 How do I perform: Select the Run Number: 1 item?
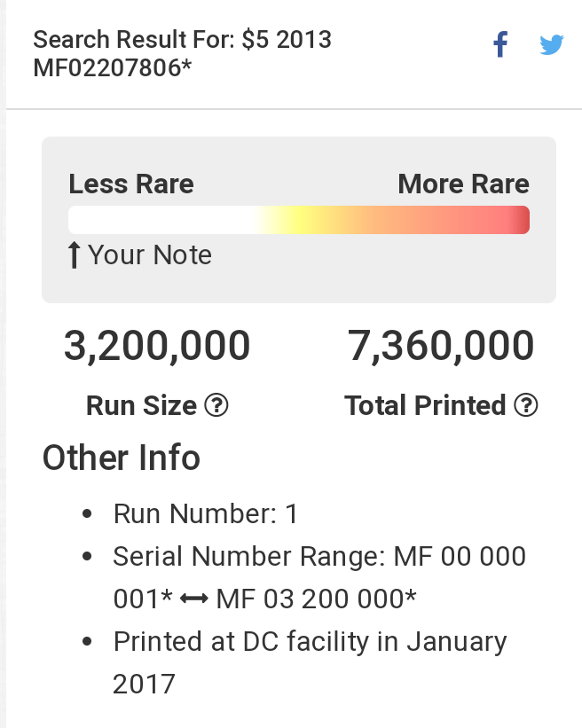(x=206, y=514)
